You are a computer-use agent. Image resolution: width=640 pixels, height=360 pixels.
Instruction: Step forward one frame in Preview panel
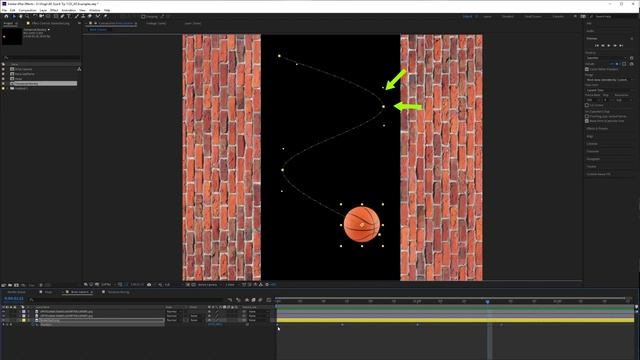tap(615, 46)
